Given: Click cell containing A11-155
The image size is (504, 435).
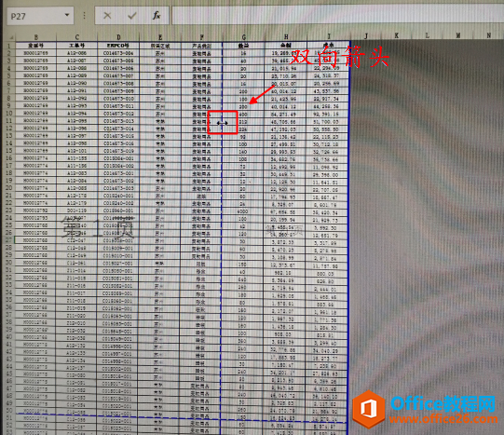Looking at the screenshot, I should pos(76,158).
